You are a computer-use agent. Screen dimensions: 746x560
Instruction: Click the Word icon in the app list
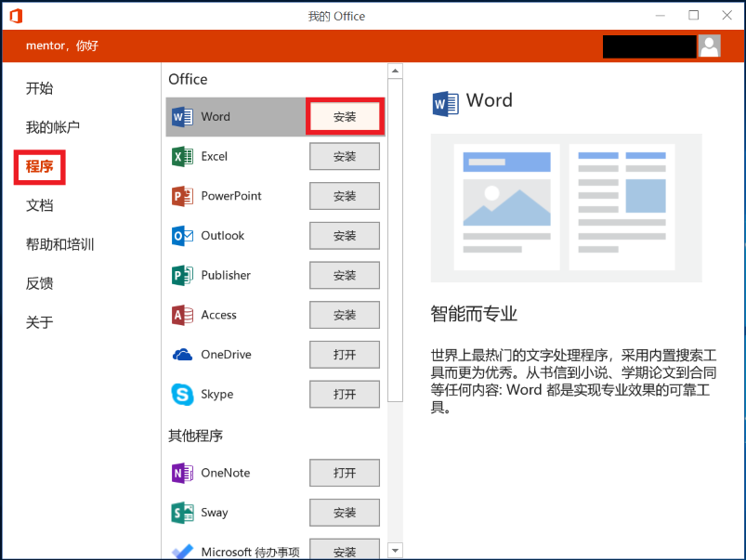pos(182,117)
